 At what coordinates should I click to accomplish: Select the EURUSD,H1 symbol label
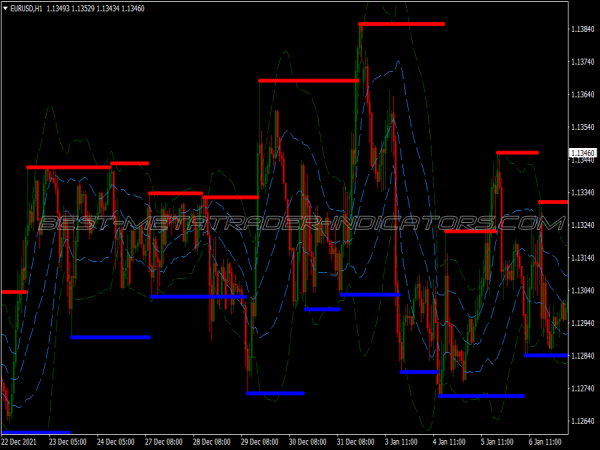tap(26, 8)
